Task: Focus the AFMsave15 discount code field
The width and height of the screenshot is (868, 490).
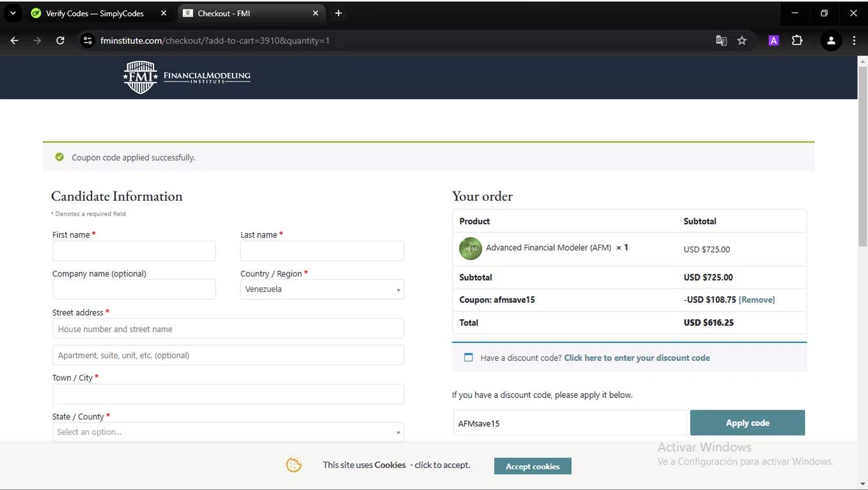Action: (570, 423)
